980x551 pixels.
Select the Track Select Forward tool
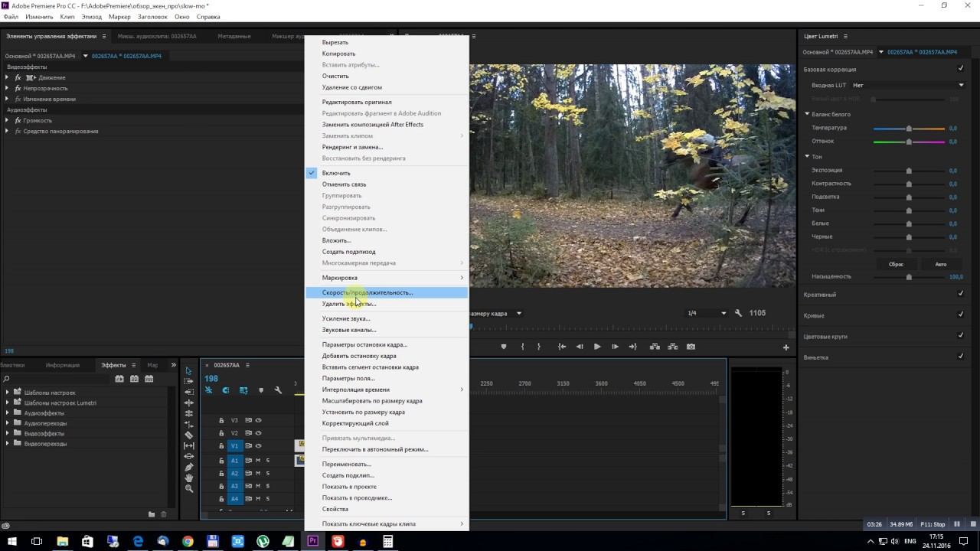[x=188, y=381]
